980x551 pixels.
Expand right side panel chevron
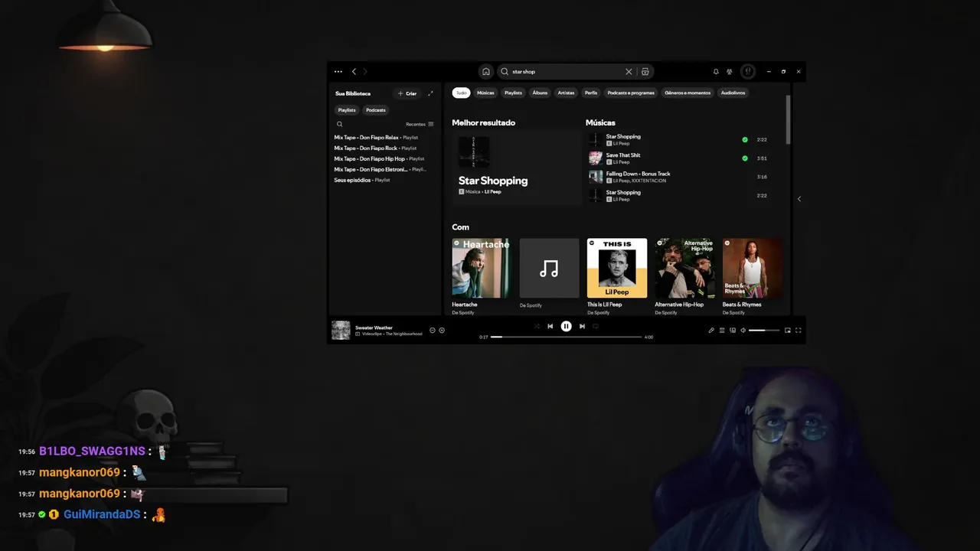(x=799, y=199)
